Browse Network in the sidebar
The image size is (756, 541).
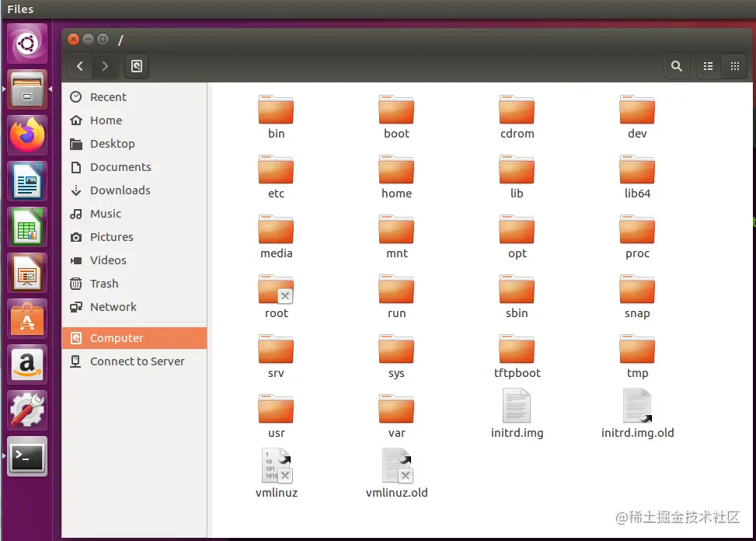[134, 307]
